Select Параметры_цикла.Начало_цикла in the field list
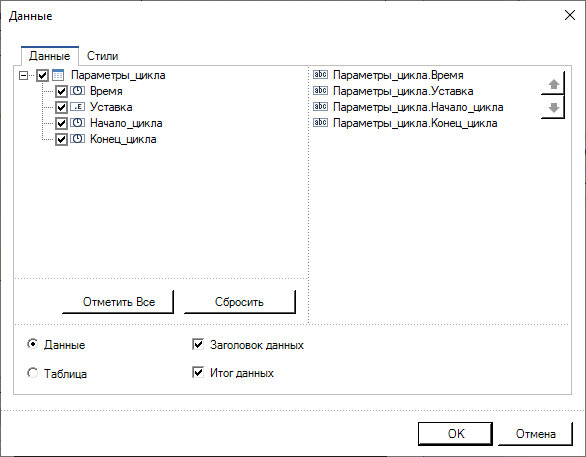This screenshot has height=457, width=586. pos(418,107)
